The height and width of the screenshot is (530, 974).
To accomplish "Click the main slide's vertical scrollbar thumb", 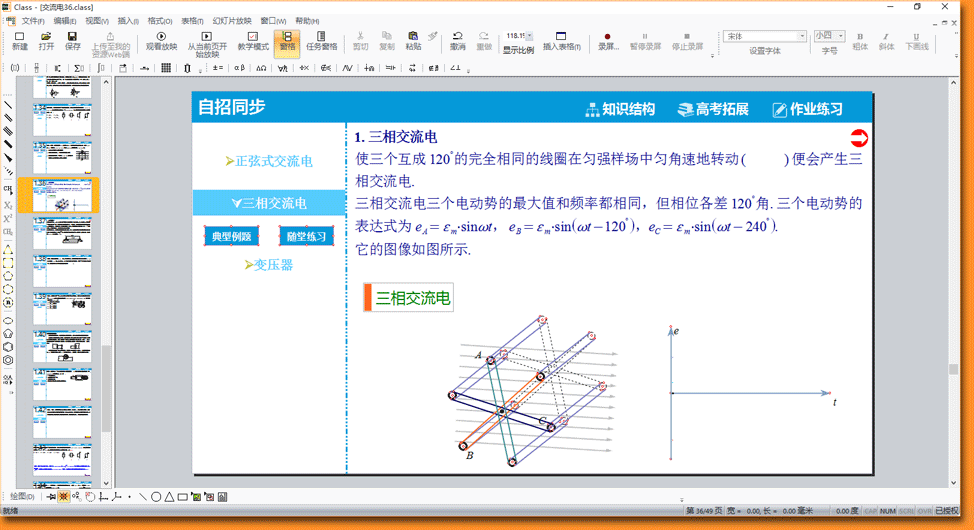I will [953, 369].
